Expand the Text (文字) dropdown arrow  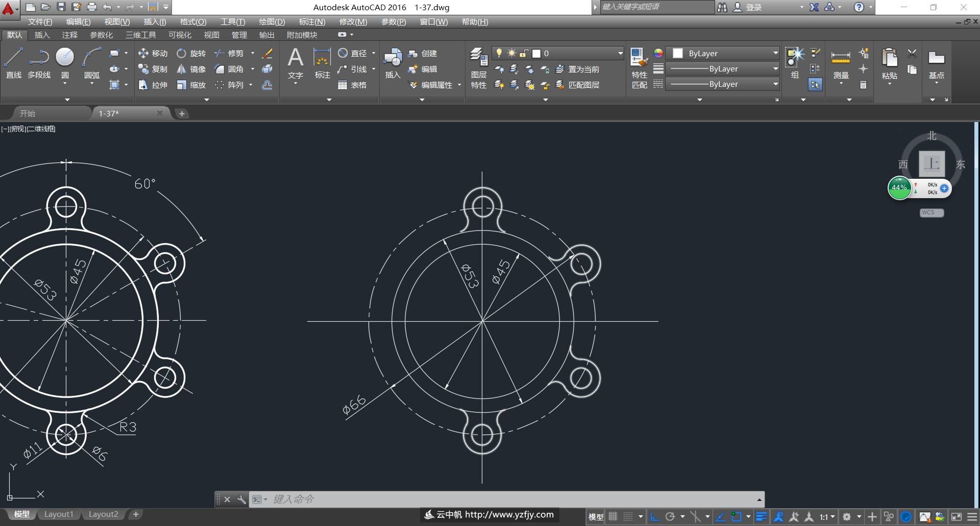295,84
